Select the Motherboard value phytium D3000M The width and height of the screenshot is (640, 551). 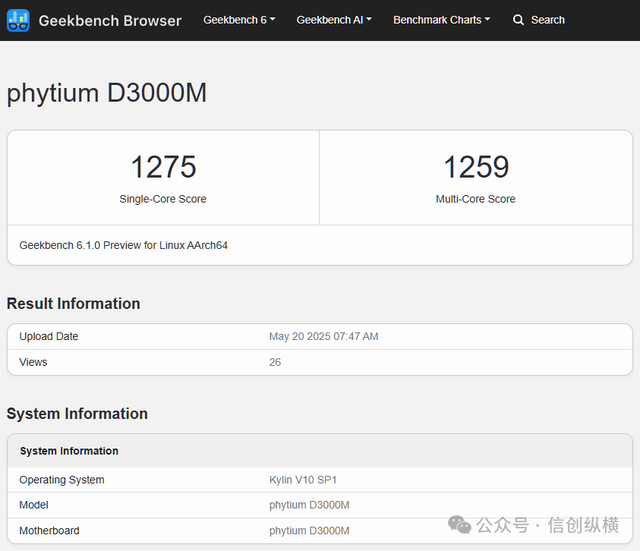309,531
